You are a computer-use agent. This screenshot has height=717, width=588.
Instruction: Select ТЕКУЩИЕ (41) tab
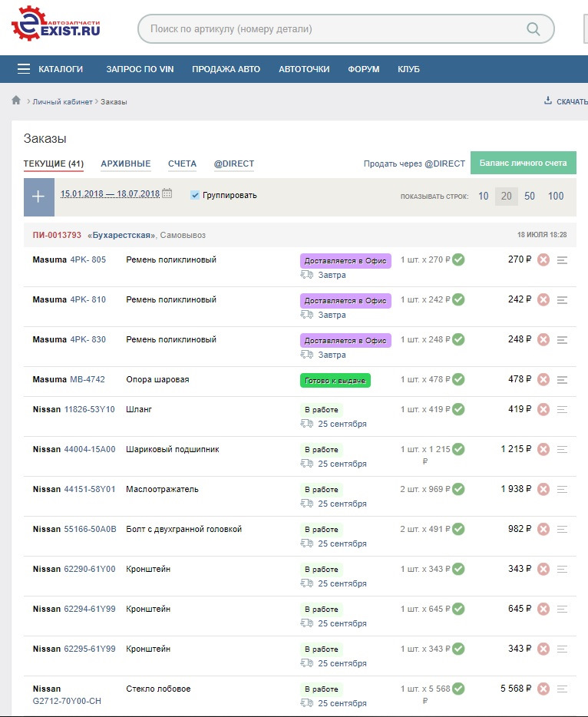(x=54, y=164)
